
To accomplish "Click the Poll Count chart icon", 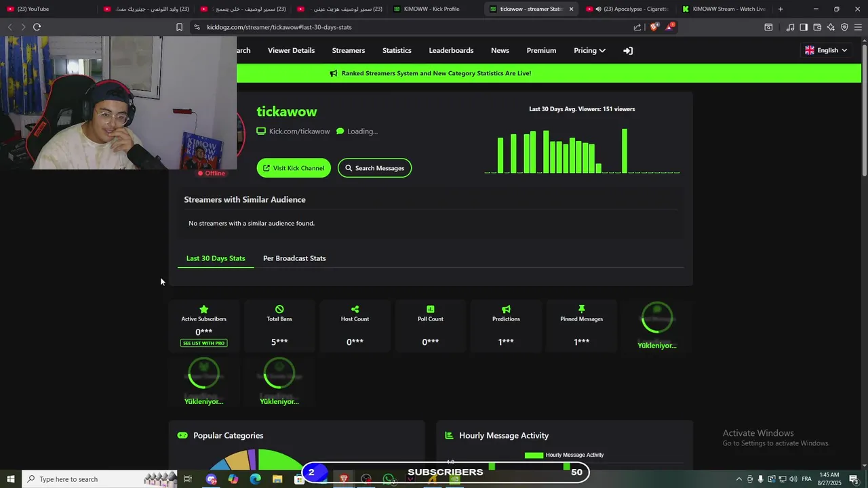I will click(431, 309).
